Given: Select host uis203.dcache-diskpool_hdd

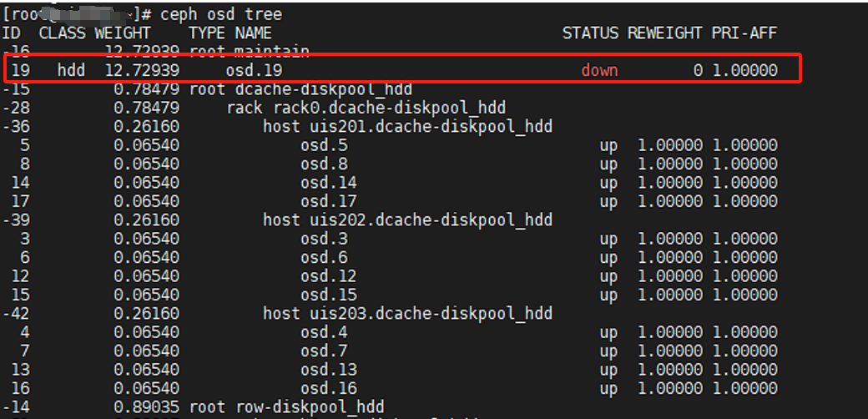Looking at the screenshot, I should (408, 314).
